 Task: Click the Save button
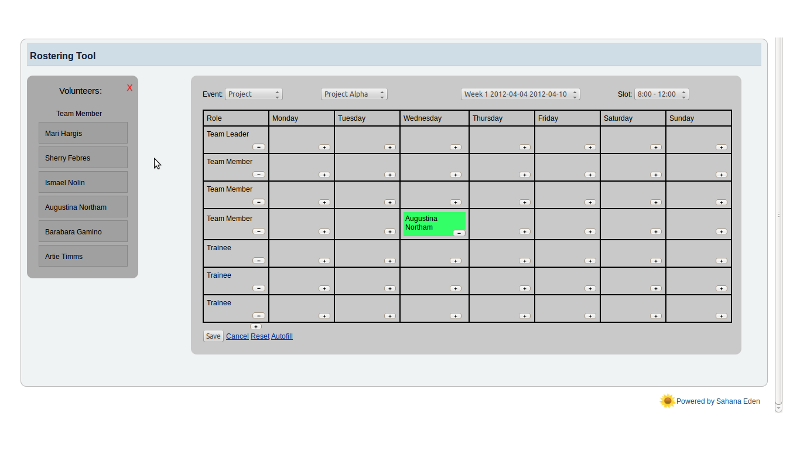(213, 336)
